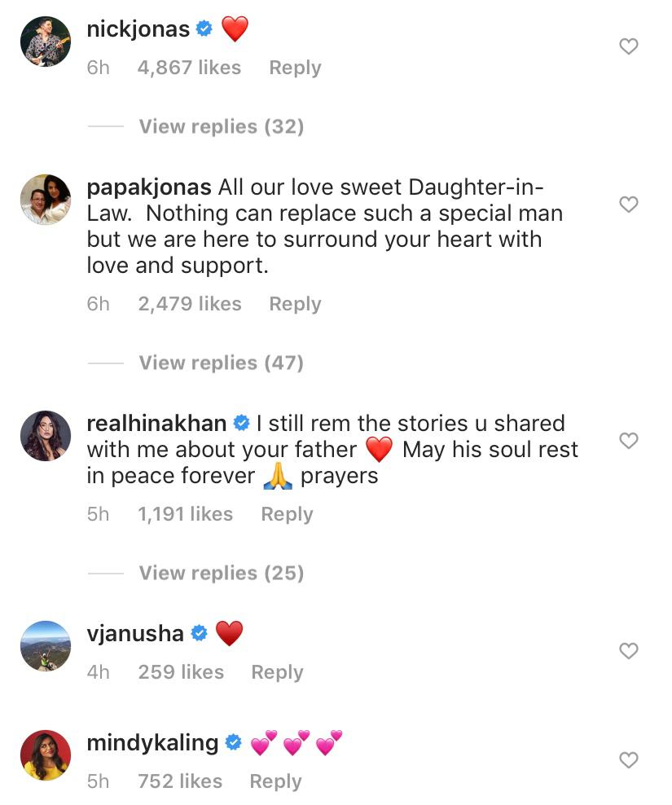
Task: View the 1,191 likes on realhinakhan's comment
Action: [185, 514]
